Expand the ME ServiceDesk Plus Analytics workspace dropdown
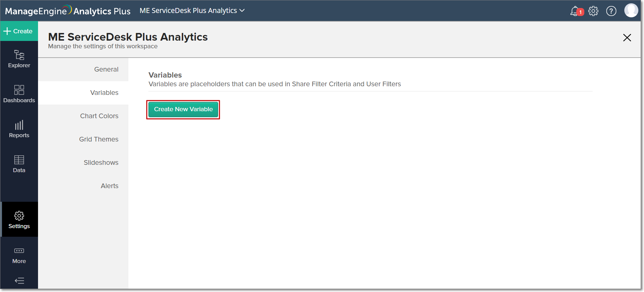644x292 pixels. [x=192, y=11]
